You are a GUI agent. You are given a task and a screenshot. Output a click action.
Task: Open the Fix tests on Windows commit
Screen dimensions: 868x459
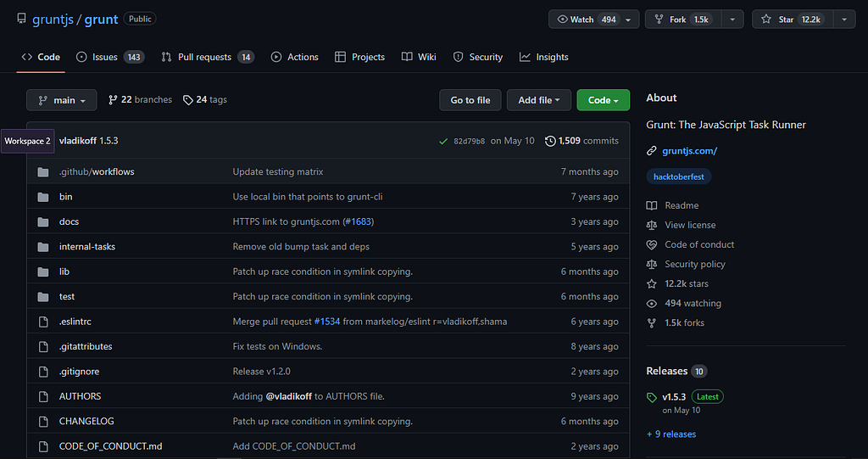click(277, 346)
